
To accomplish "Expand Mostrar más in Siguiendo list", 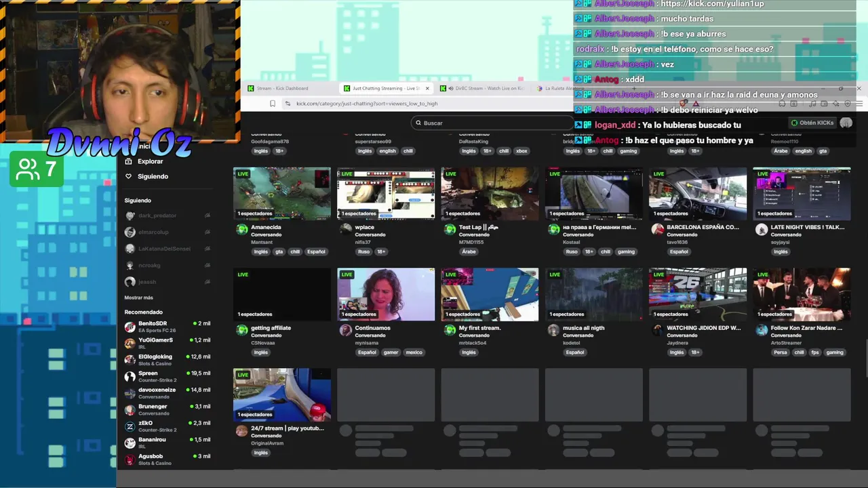I will [x=138, y=298].
